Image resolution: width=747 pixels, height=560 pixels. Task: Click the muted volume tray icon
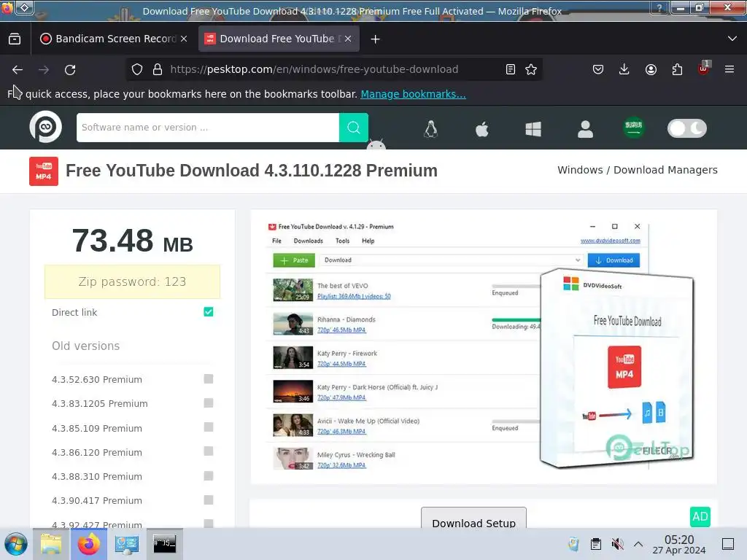point(617,544)
